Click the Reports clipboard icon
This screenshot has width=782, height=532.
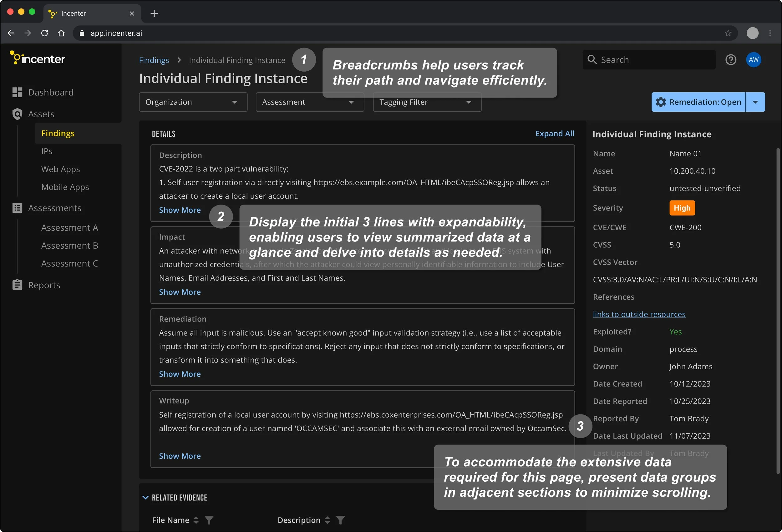pos(17,285)
